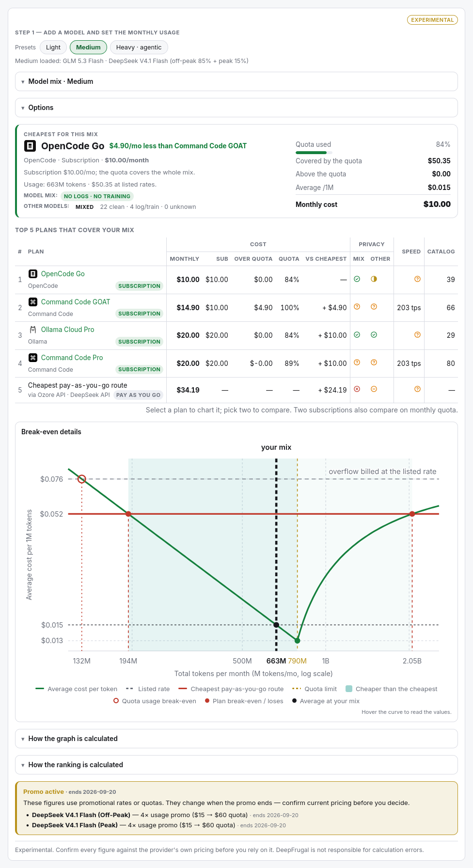The image size is (473, 868).
Task: Click the Command Code Pro row icon
Action: pos(32,358)
